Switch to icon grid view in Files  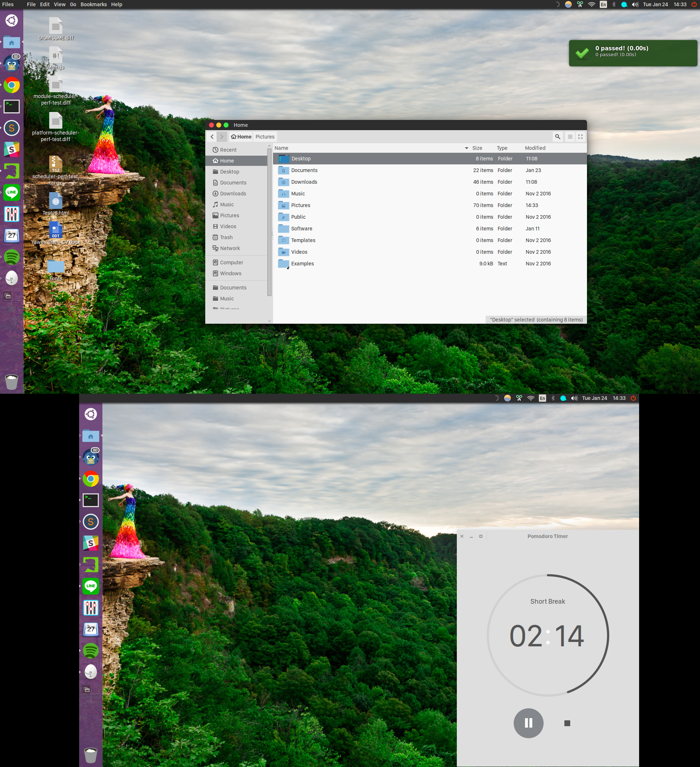(x=580, y=137)
